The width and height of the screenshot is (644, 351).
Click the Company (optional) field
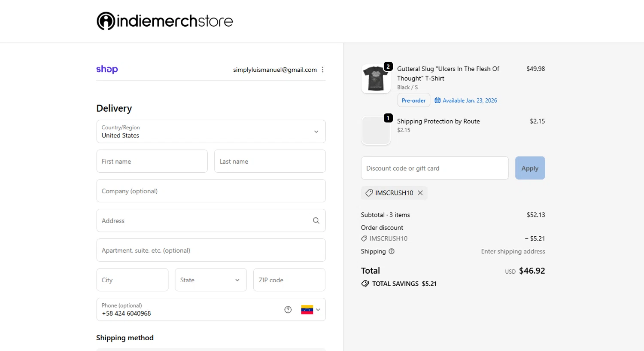211,191
